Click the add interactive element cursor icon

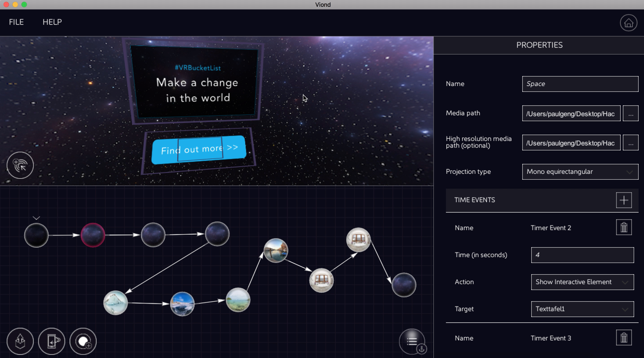point(20,165)
